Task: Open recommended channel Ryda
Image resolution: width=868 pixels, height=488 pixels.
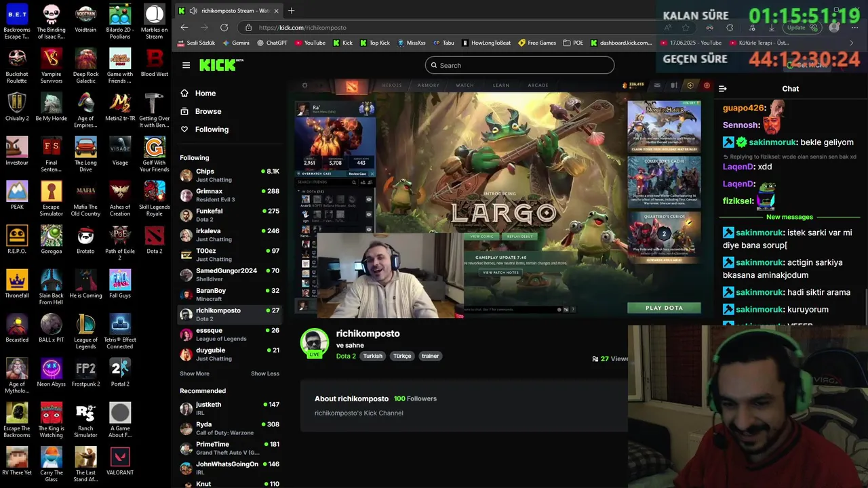Action: click(x=229, y=428)
